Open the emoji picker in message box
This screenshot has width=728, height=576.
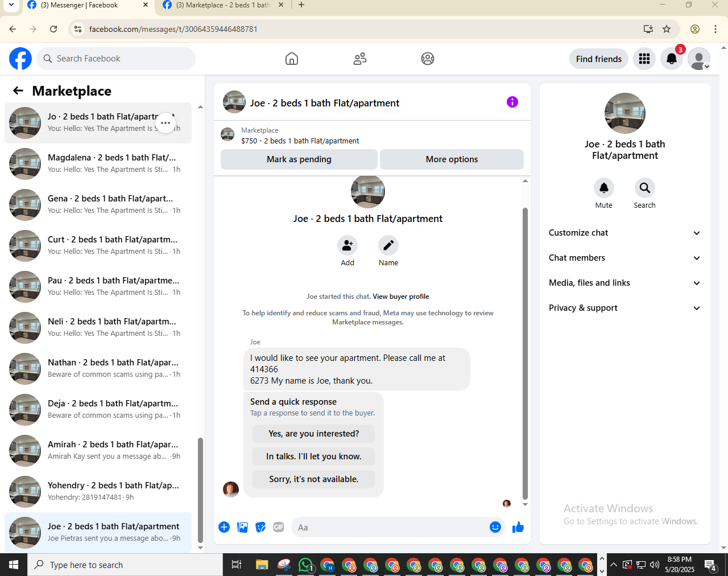pos(495,527)
